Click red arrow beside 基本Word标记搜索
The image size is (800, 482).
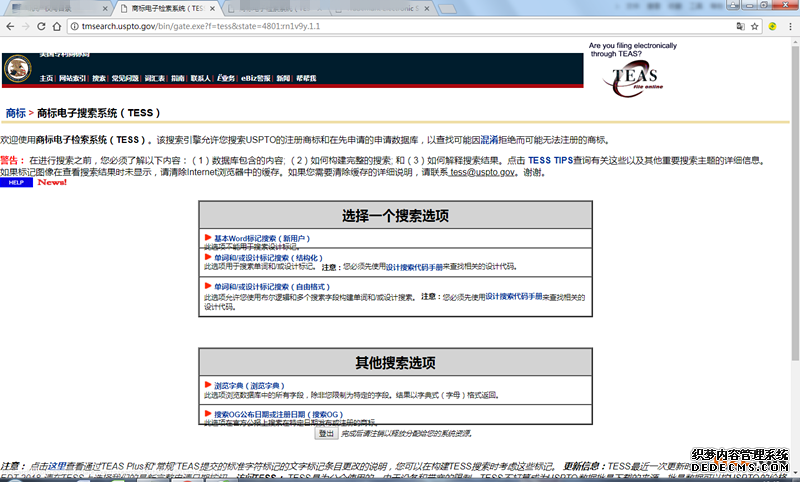click(208, 238)
